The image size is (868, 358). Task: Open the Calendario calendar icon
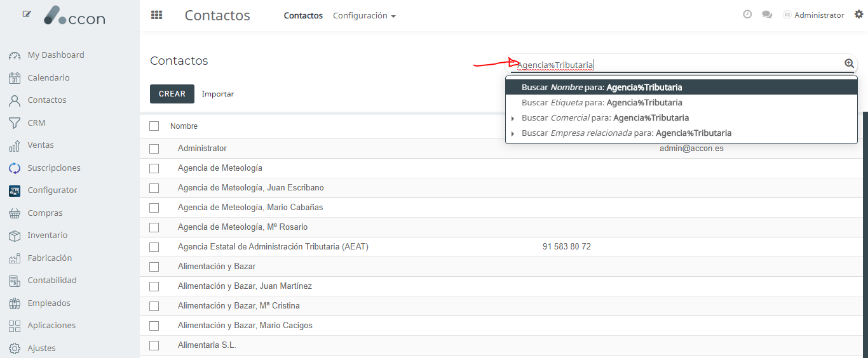[x=15, y=78]
